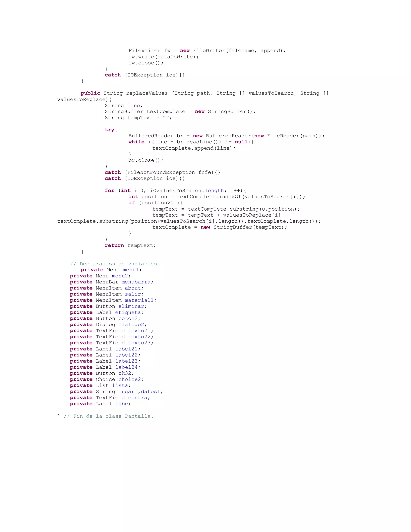The width and height of the screenshot is (411, 532).
Task: Click the variable name eliminar
Action: [131, 306]
